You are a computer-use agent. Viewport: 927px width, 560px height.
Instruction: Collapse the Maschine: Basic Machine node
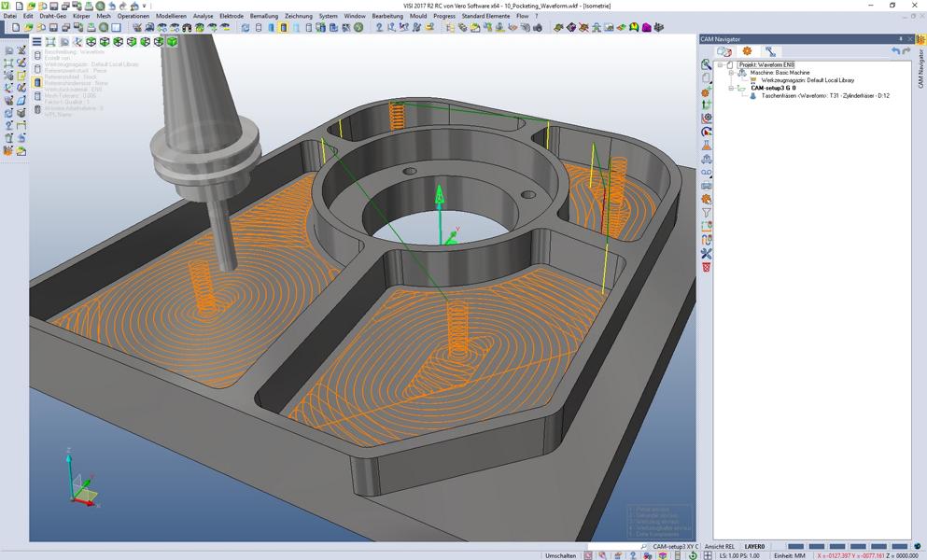[731, 73]
